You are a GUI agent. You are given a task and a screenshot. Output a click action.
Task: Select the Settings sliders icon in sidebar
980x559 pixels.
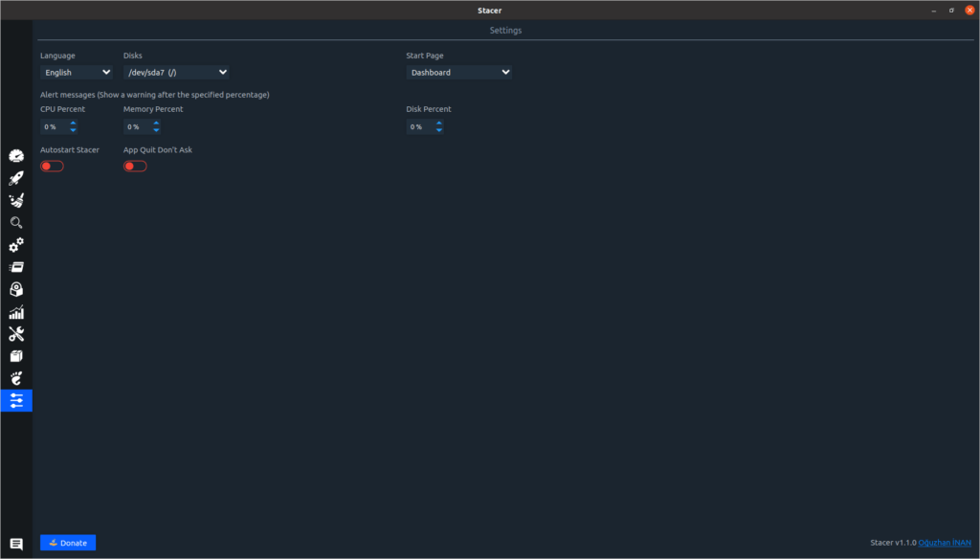(x=16, y=400)
